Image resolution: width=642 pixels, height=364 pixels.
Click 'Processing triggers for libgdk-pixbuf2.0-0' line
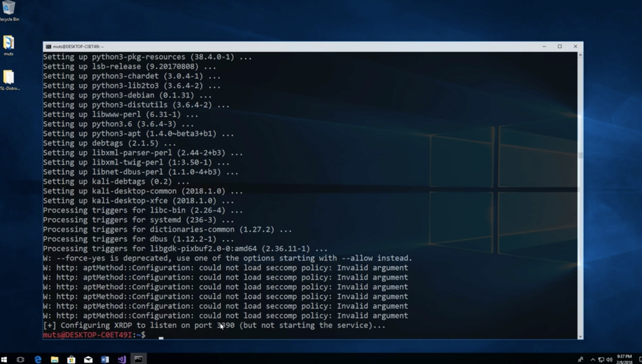[185, 249]
